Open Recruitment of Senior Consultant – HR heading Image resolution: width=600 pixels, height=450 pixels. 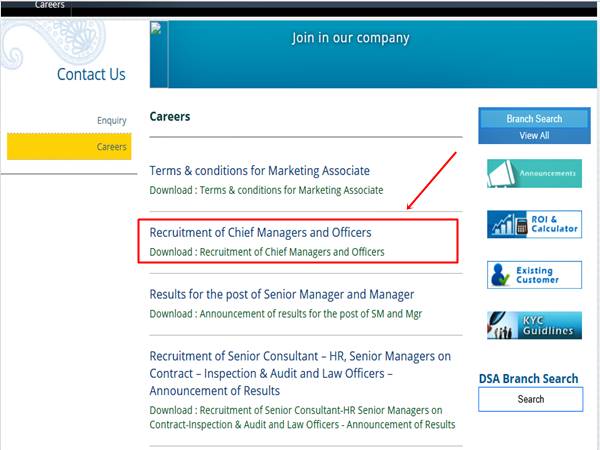[300, 373]
